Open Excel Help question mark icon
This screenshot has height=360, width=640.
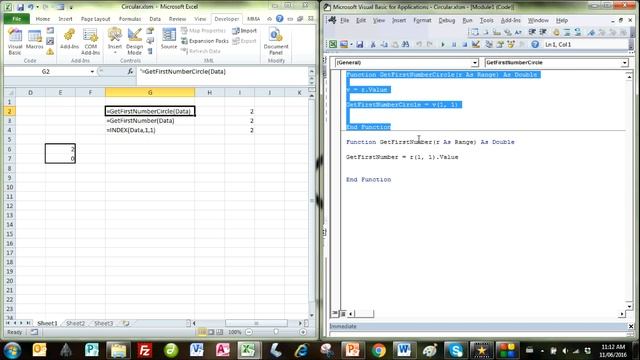280,18
